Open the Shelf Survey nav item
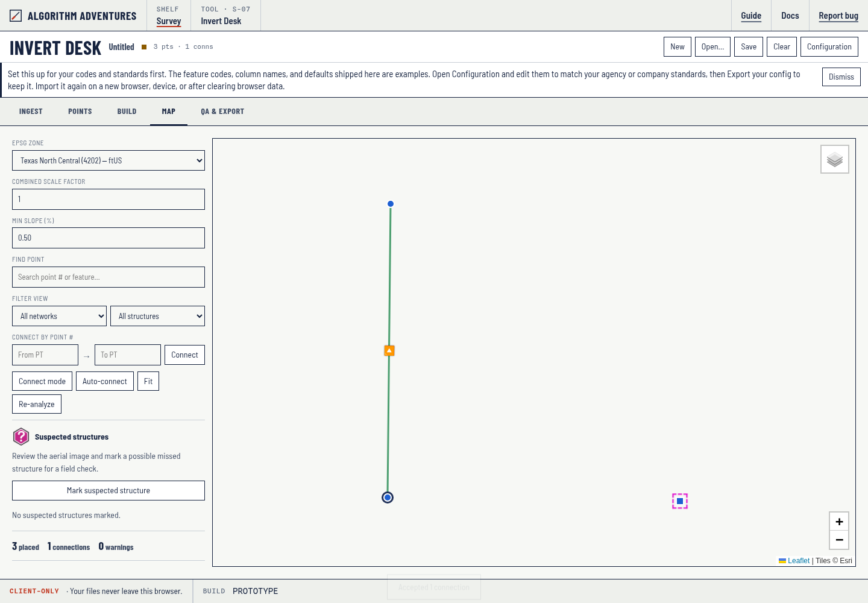 pos(169,16)
